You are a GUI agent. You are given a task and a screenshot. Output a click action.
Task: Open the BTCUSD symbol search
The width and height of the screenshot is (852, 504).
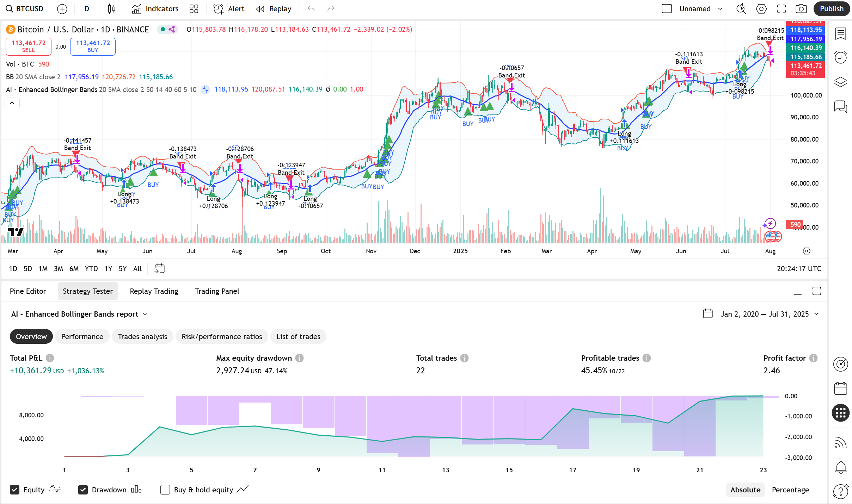tap(25, 9)
